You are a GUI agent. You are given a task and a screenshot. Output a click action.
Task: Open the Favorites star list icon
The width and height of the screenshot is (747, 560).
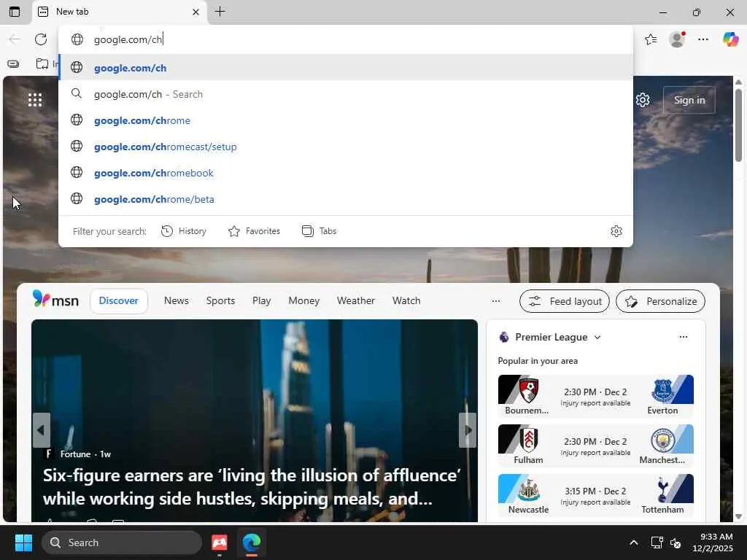point(651,39)
